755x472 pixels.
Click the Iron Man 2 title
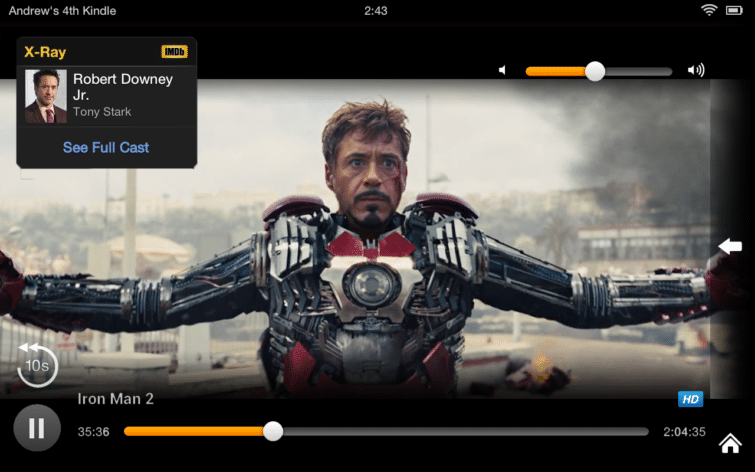click(x=116, y=399)
